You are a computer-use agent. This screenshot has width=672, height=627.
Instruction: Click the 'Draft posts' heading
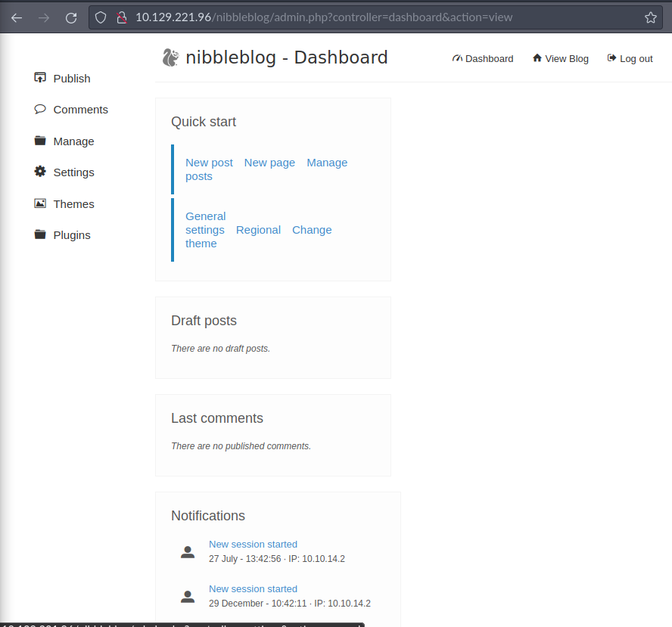tap(204, 321)
